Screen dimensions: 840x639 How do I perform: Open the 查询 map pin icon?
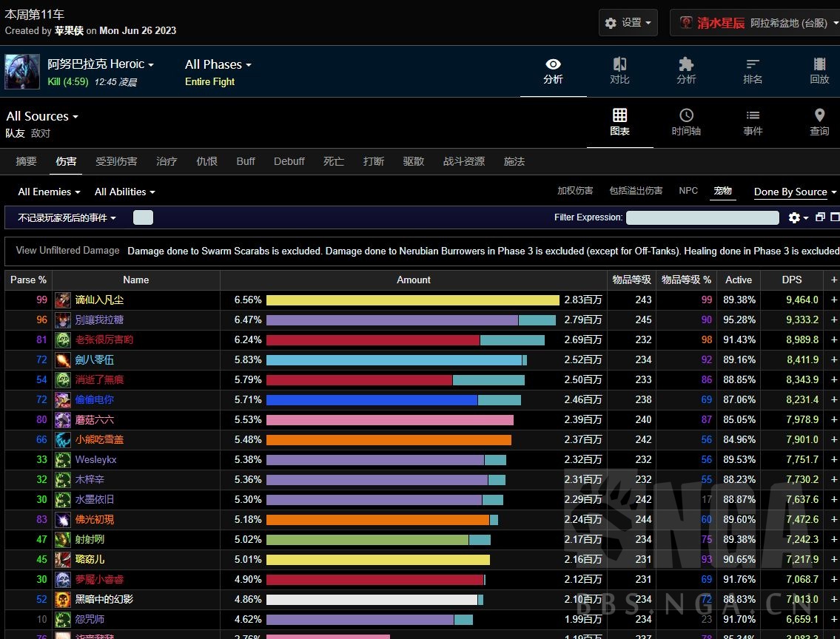[x=819, y=116]
